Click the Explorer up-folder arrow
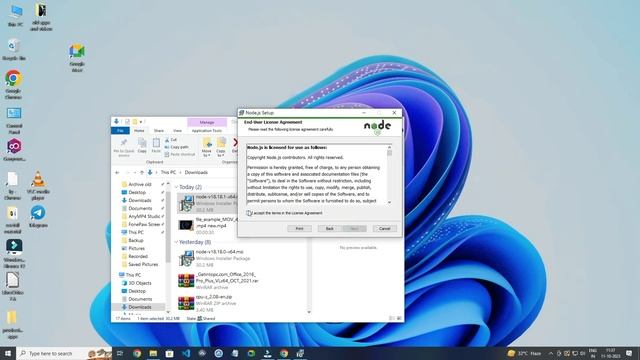Screen dimensions: 640x360 click(x=142, y=173)
